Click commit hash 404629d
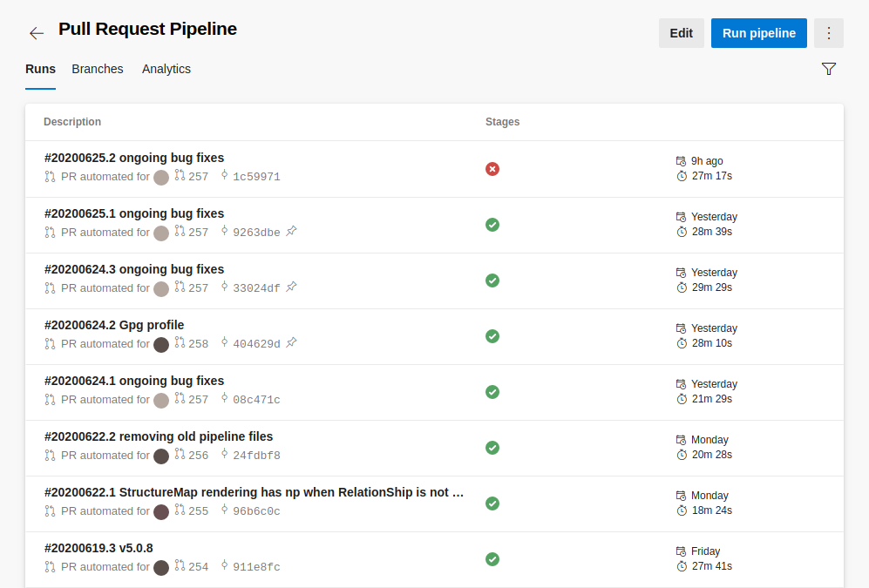 pyautogui.click(x=256, y=344)
